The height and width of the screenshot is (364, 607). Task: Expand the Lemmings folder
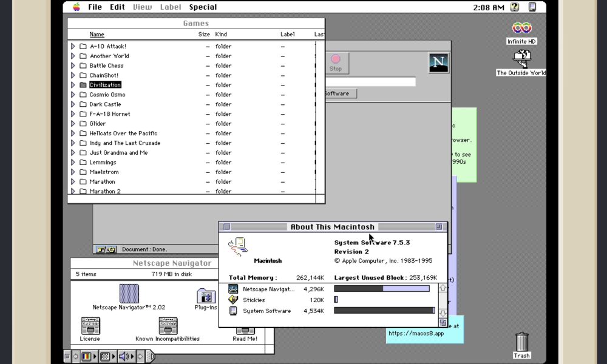click(73, 163)
